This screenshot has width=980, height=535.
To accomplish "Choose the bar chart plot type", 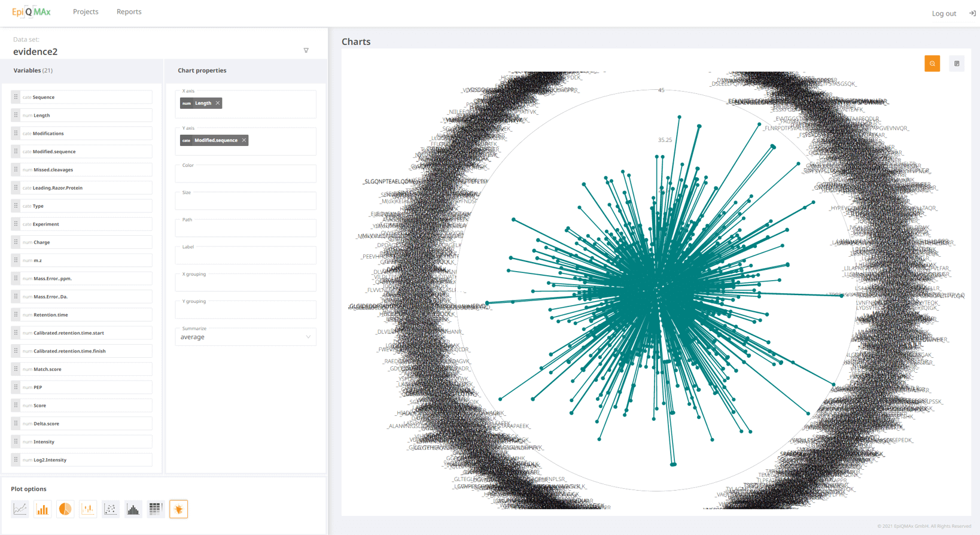I will [x=42, y=509].
